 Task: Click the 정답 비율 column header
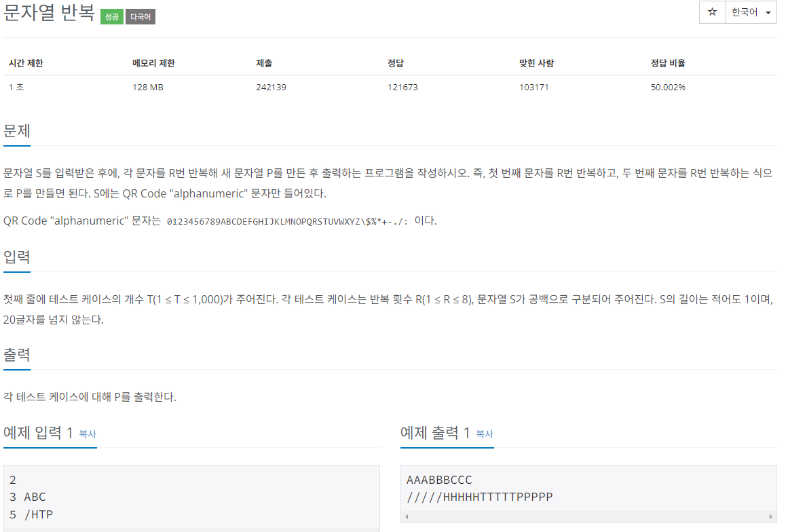(668, 63)
